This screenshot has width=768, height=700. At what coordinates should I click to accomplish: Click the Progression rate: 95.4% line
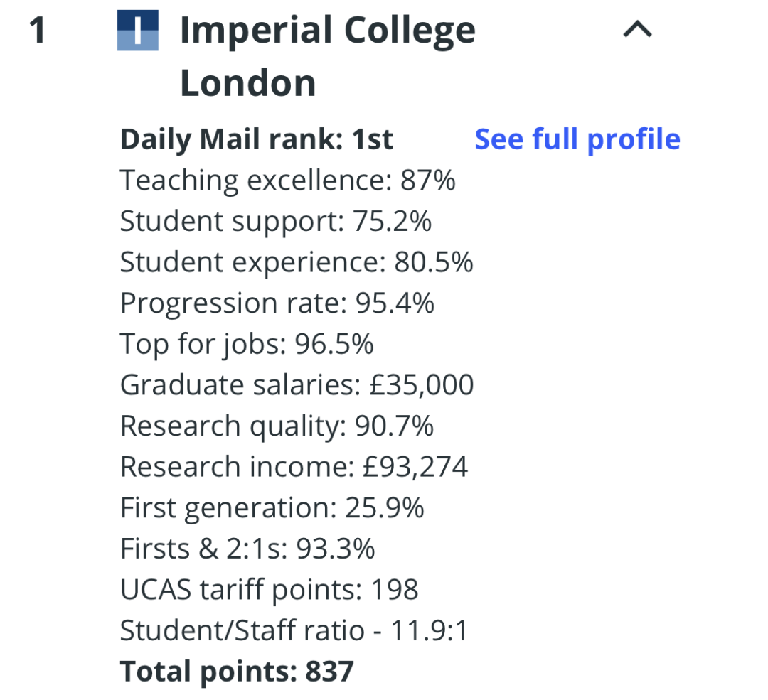pyautogui.click(x=277, y=303)
